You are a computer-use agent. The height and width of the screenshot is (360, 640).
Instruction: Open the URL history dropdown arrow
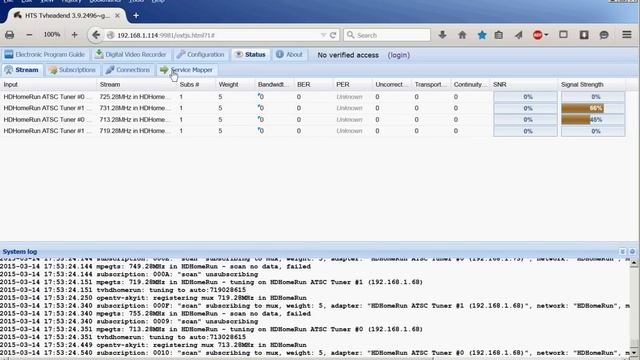323,35
